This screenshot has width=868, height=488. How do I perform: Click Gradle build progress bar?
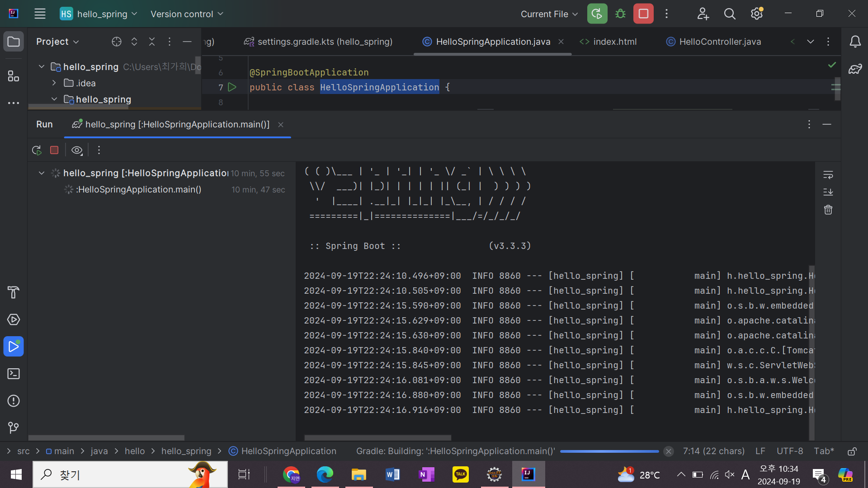pos(609,451)
